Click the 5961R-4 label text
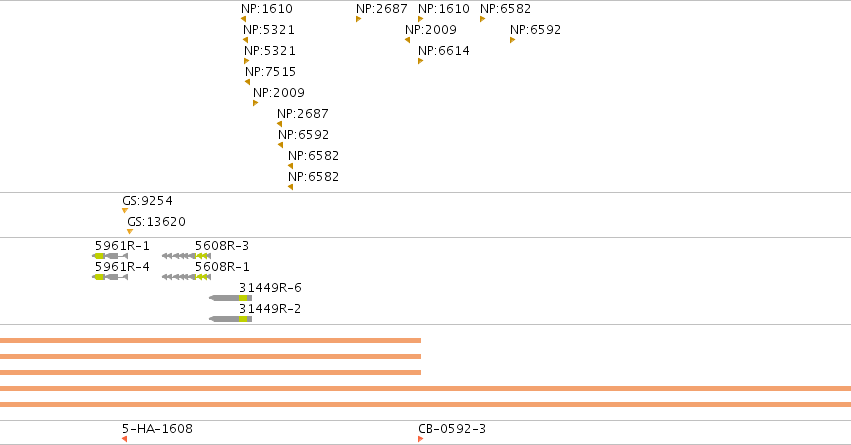Screen dimensions: 851x445 pyautogui.click(x=122, y=267)
